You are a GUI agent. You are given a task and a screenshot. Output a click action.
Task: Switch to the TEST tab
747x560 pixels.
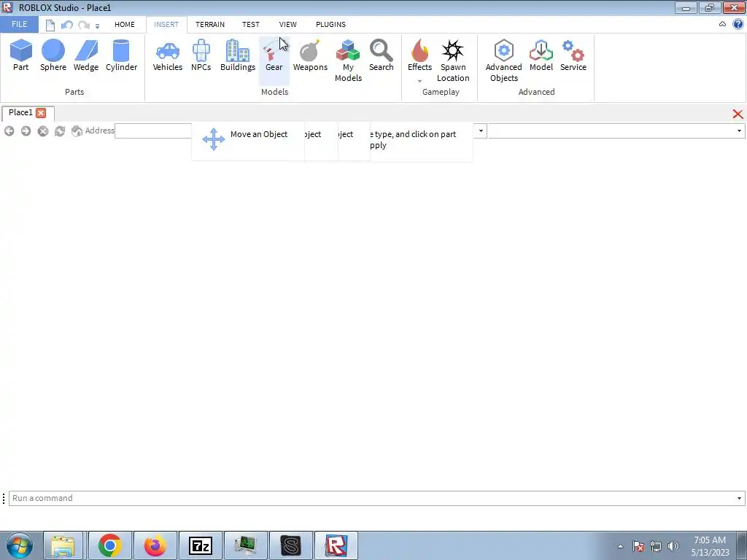(x=251, y=24)
